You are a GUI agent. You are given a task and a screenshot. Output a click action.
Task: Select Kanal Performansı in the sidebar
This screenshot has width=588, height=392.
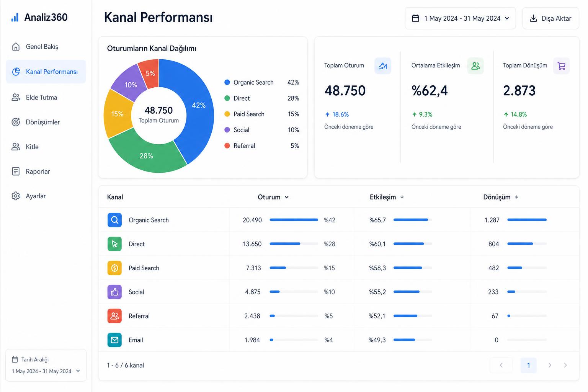[46, 72]
